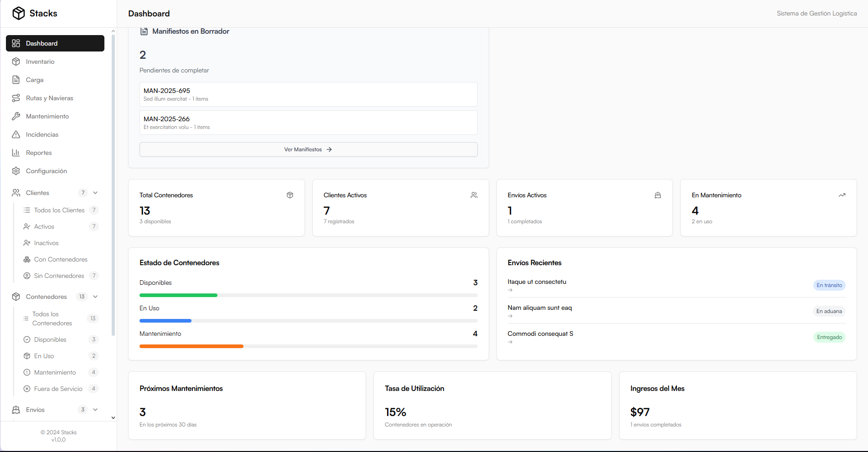
Task: Expand the Envíos sidebar section chevron
Action: coord(95,410)
